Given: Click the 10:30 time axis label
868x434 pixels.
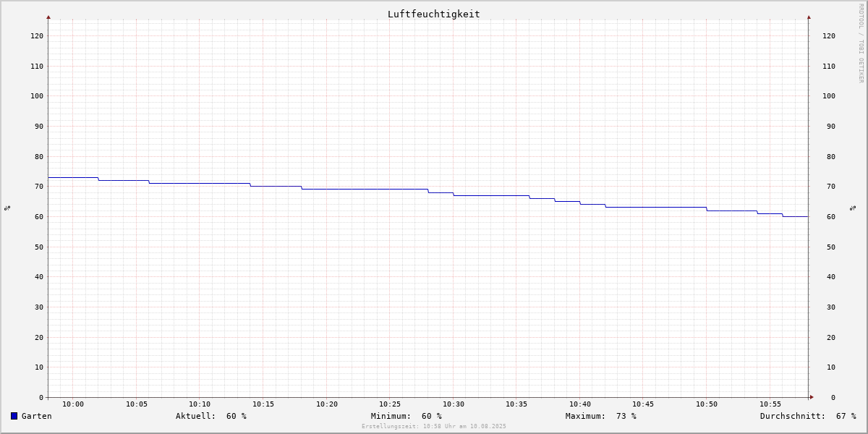Looking at the screenshot, I should click(454, 404).
